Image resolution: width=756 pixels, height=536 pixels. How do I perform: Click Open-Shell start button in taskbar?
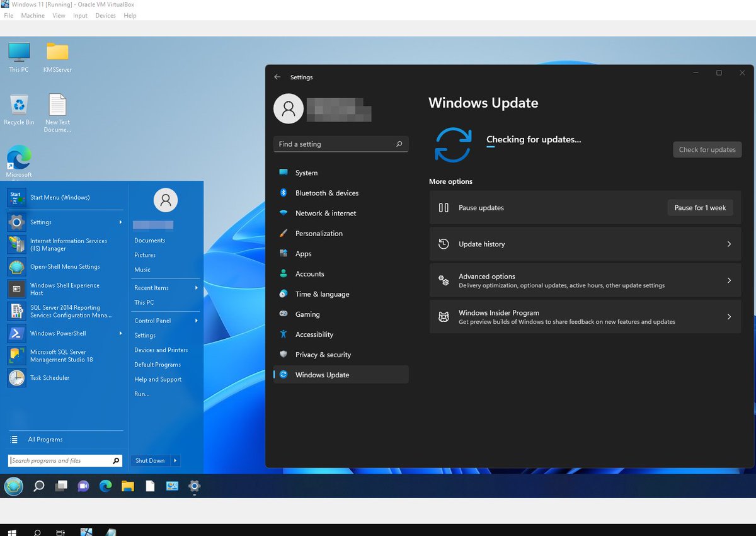click(x=14, y=486)
